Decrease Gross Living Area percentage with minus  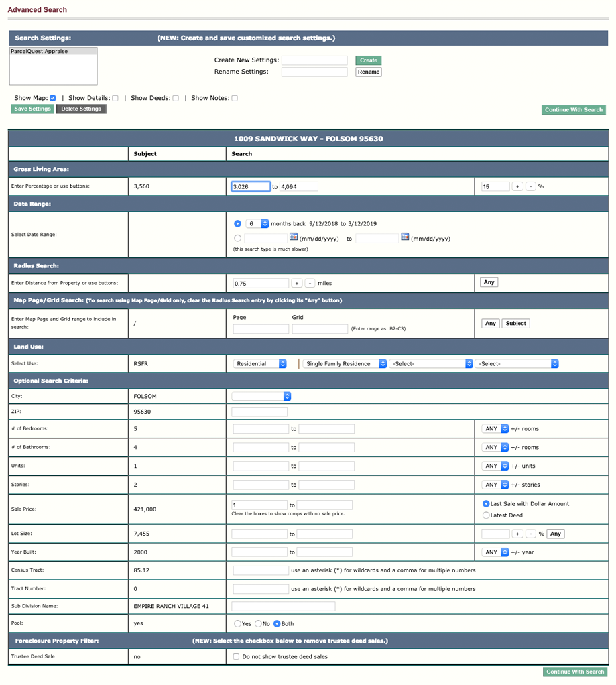pyautogui.click(x=530, y=186)
